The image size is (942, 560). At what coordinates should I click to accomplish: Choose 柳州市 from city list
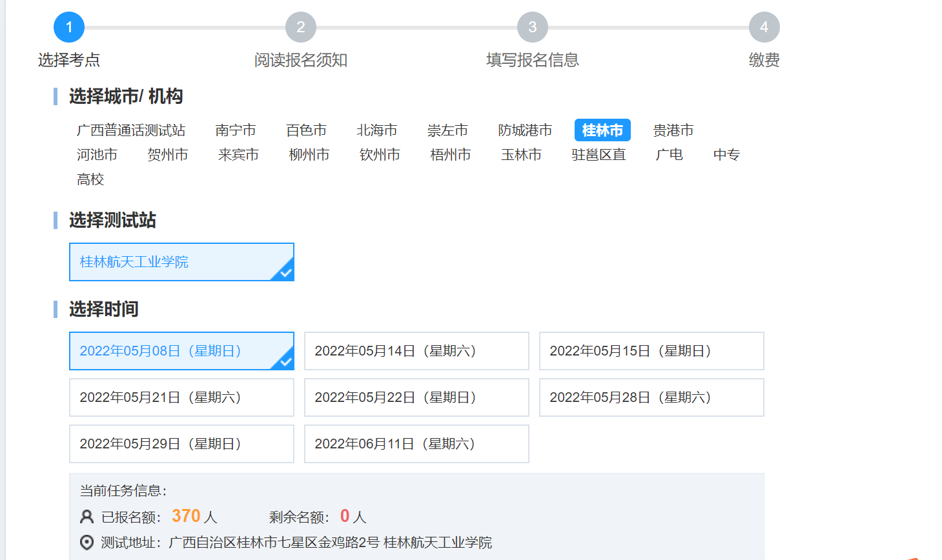click(309, 155)
